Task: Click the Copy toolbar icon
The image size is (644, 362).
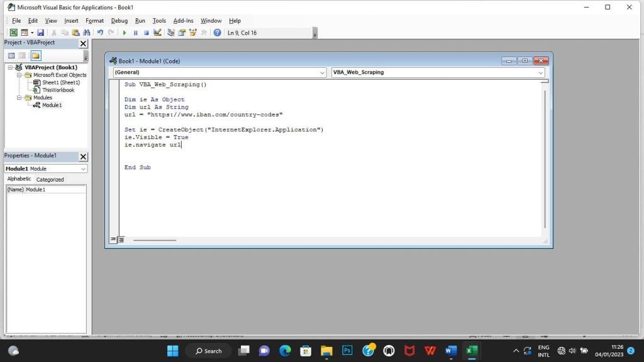Action: (65, 33)
